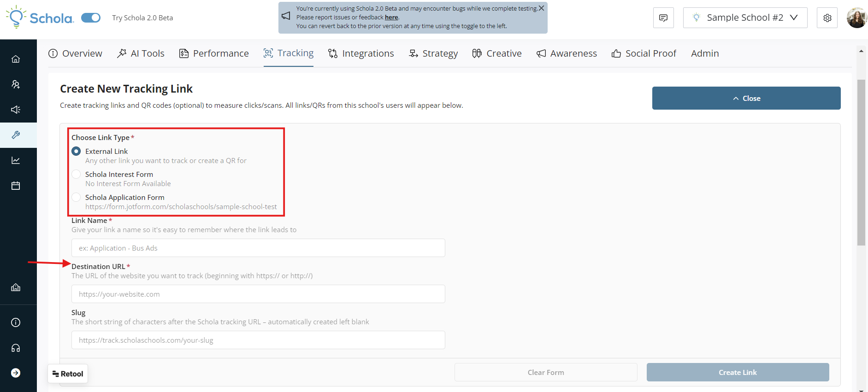Click the page vertical scrollbar thumb
The width and height of the screenshot is (868, 392).
(861, 162)
